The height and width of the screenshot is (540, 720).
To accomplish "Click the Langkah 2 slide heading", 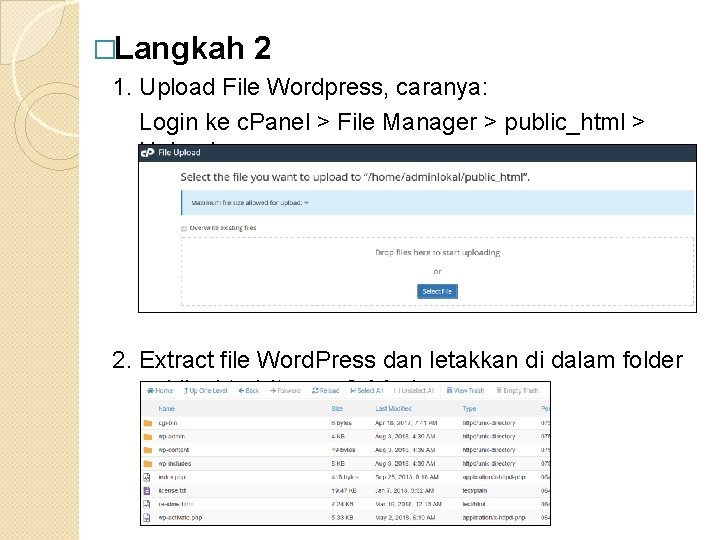I will tap(193, 48).
